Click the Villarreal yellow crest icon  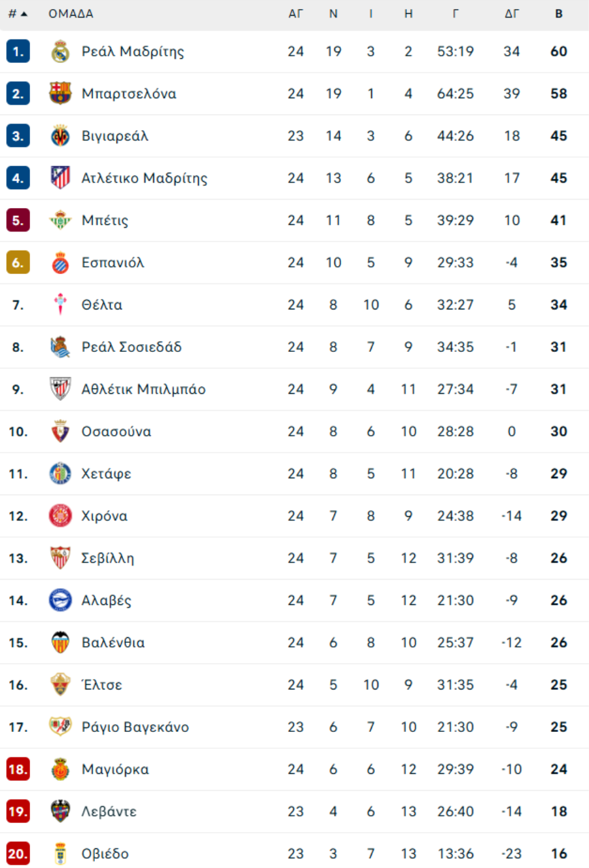[60, 136]
